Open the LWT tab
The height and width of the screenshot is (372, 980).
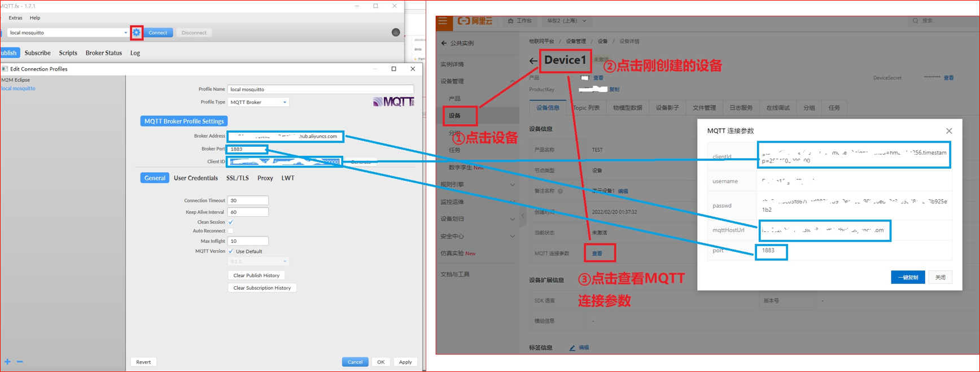coord(288,178)
